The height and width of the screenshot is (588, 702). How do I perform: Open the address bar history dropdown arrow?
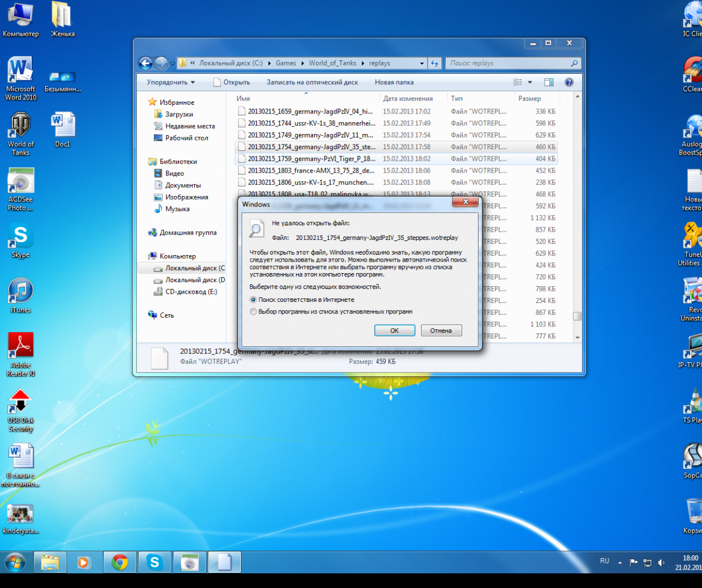(x=422, y=63)
